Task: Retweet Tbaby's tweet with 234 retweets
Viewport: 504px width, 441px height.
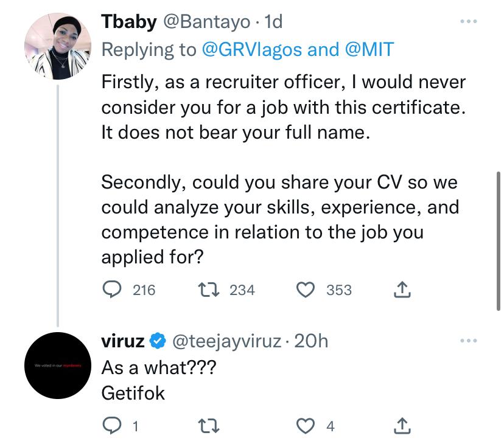Action: [208, 290]
